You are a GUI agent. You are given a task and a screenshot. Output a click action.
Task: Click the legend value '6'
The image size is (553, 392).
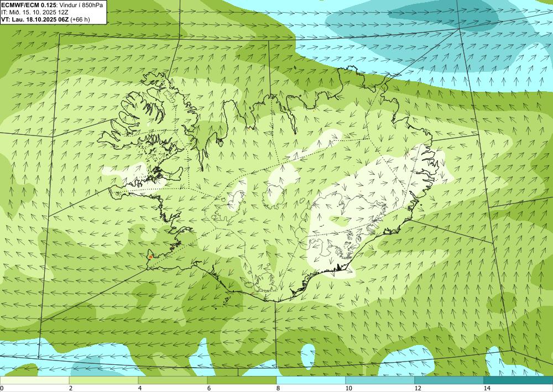coord(209,388)
